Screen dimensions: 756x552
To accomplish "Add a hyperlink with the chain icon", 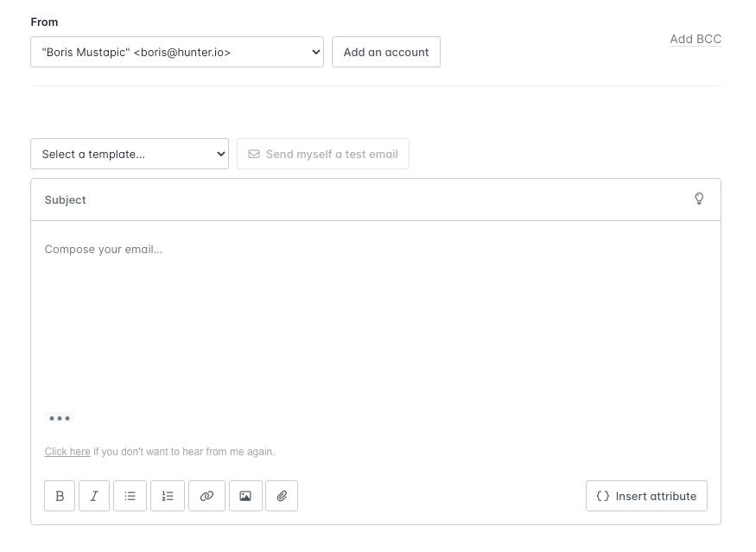I will (x=206, y=496).
